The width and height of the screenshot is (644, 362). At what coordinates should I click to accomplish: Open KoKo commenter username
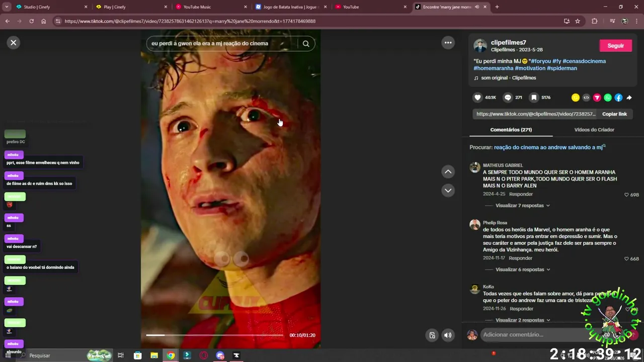(x=489, y=287)
